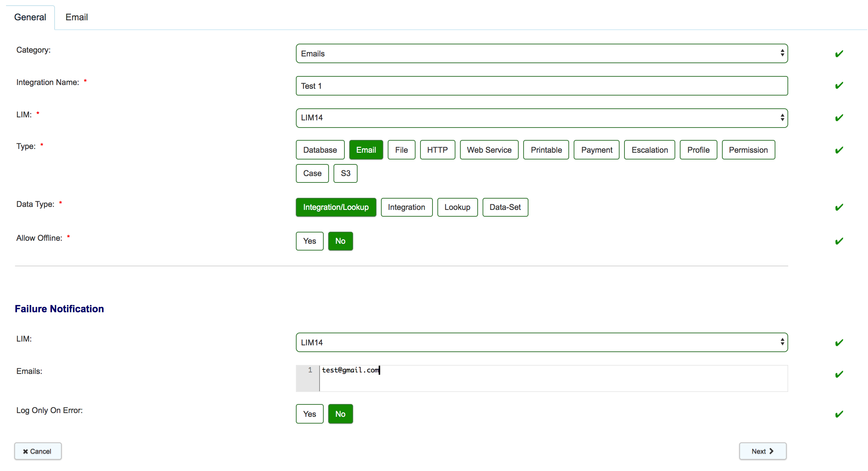Select the Data-Set data type
Viewport: 868px width, 471px height.
(x=505, y=207)
